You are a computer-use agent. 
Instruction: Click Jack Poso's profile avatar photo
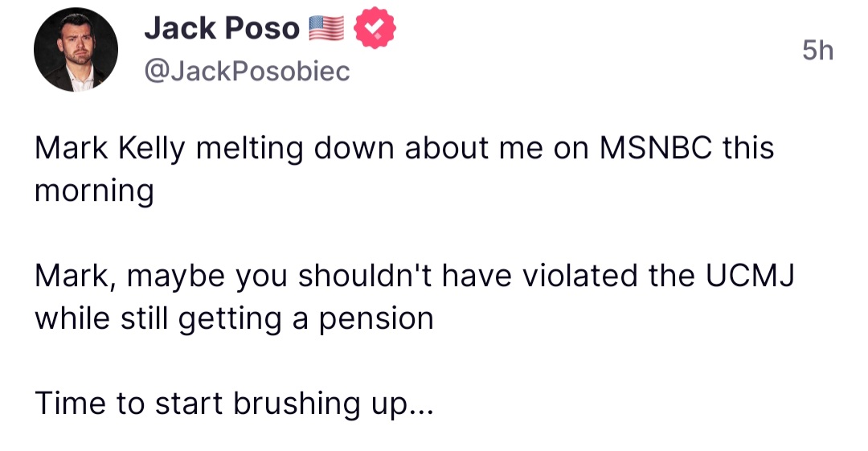click(76, 53)
